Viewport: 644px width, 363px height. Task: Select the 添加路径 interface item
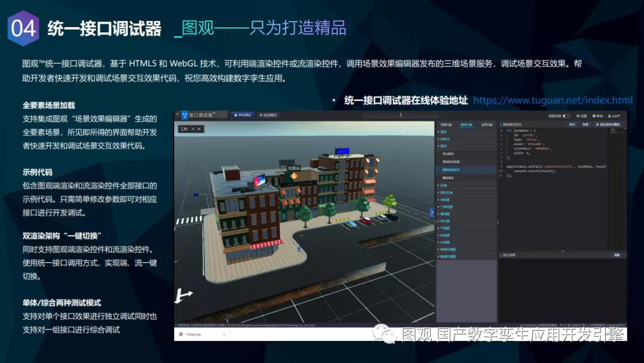point(466,154)
